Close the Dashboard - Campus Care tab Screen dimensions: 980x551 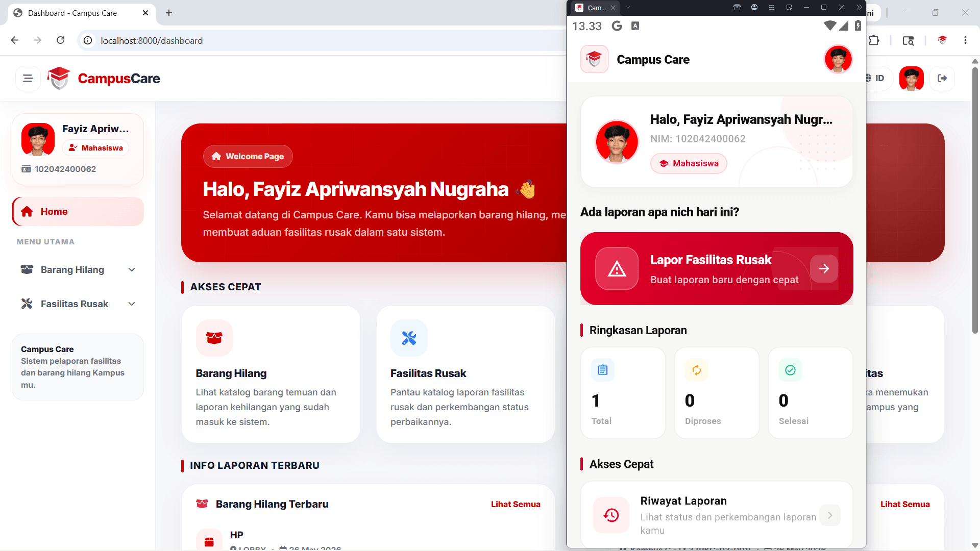[x=145, y=13]
